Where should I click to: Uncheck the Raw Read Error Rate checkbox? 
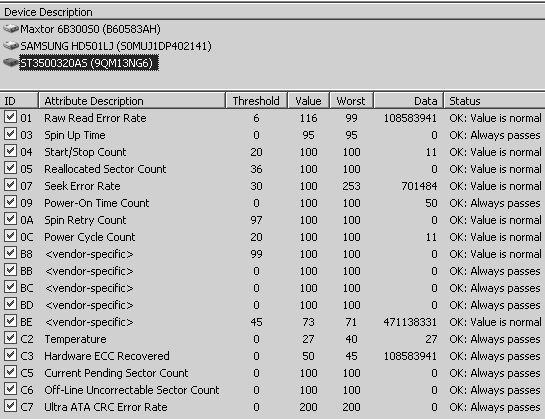pos(10,117)
